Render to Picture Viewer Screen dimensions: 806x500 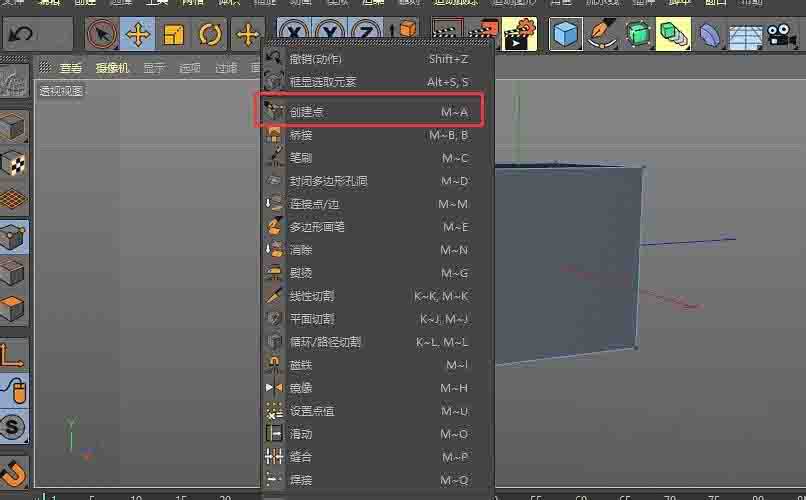point(483,30)
